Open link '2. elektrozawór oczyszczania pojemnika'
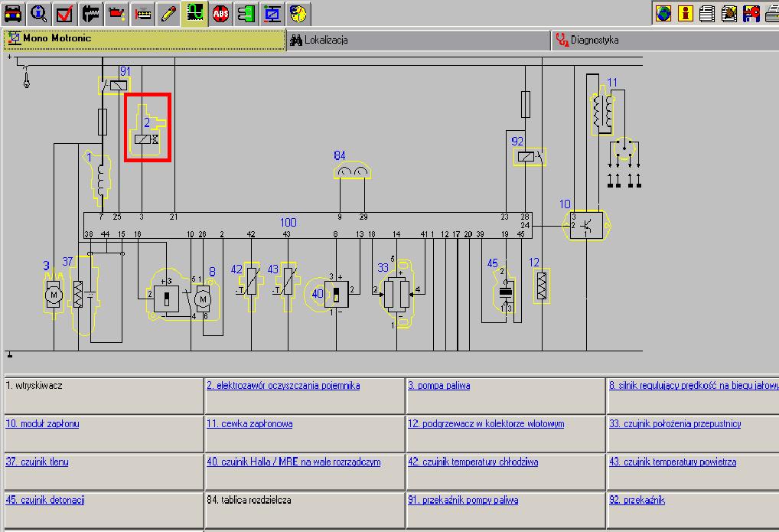The image size is (779, 532). tap(283, 386)
